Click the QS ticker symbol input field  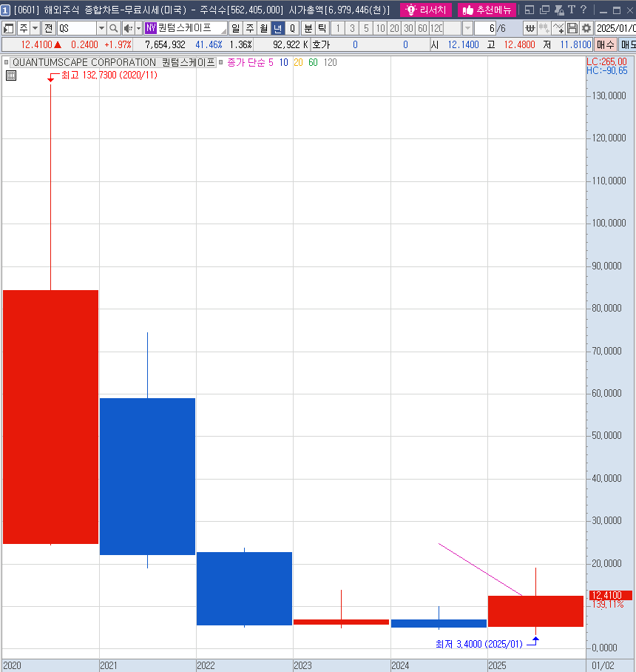(77, 28)
